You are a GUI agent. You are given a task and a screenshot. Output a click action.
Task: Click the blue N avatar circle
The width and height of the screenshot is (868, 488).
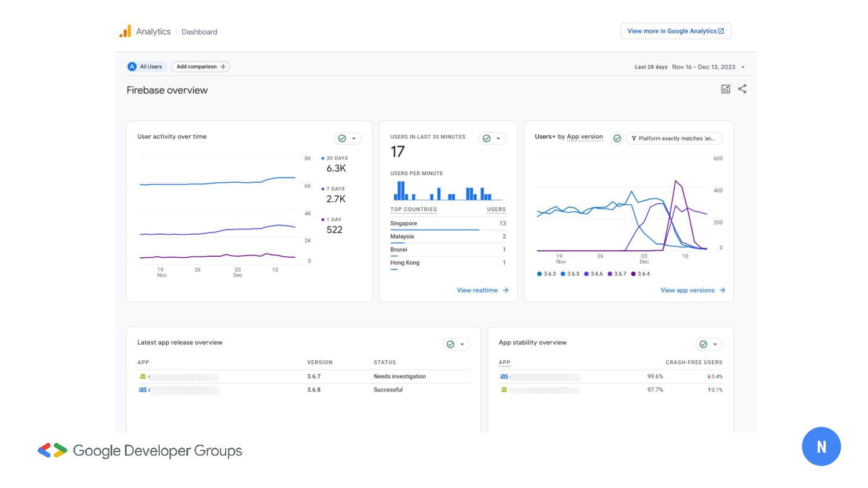821,446
